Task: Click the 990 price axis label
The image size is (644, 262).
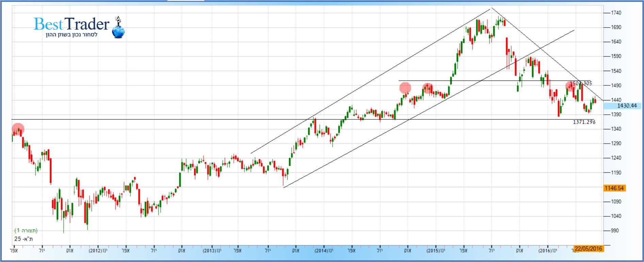Action: (615, 231)
